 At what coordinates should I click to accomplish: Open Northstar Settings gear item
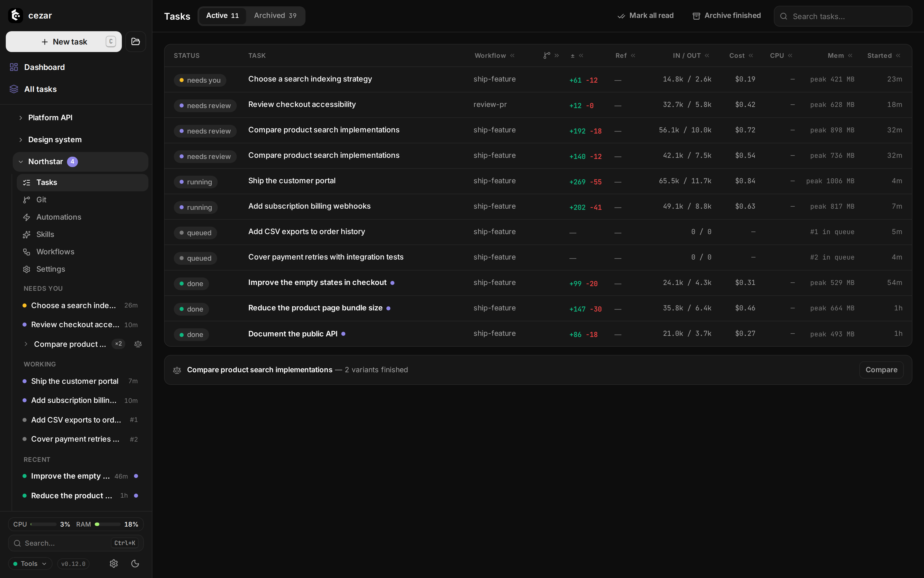(83, 269)
